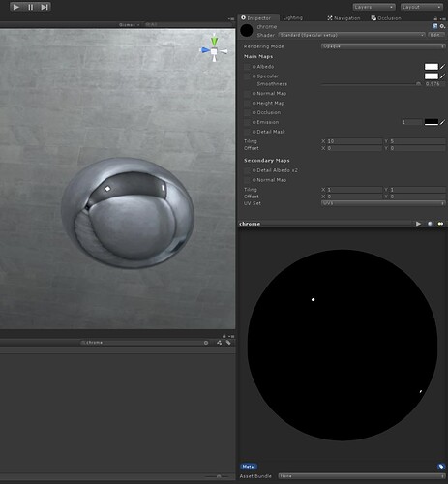This screenshot has width=448, height=484.
Task: Click the Occlusion texture slot in Main Maps
Action: [x=247, y=112]
